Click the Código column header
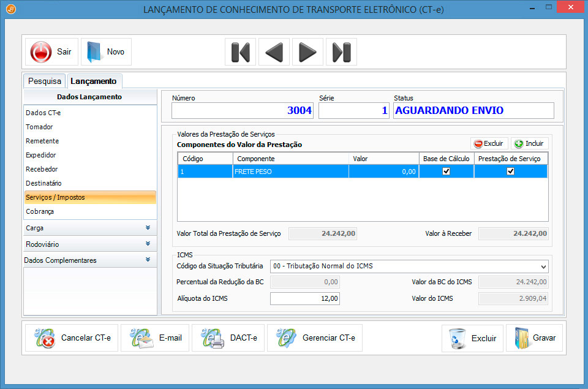Screen dimensions: 588x389 tap(205, 159)
